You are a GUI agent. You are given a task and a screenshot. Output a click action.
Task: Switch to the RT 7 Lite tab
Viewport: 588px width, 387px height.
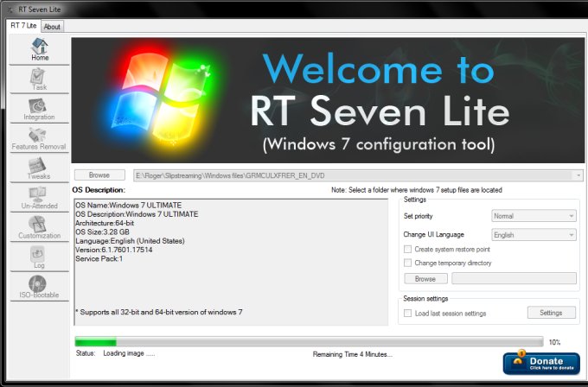(23, 25)
